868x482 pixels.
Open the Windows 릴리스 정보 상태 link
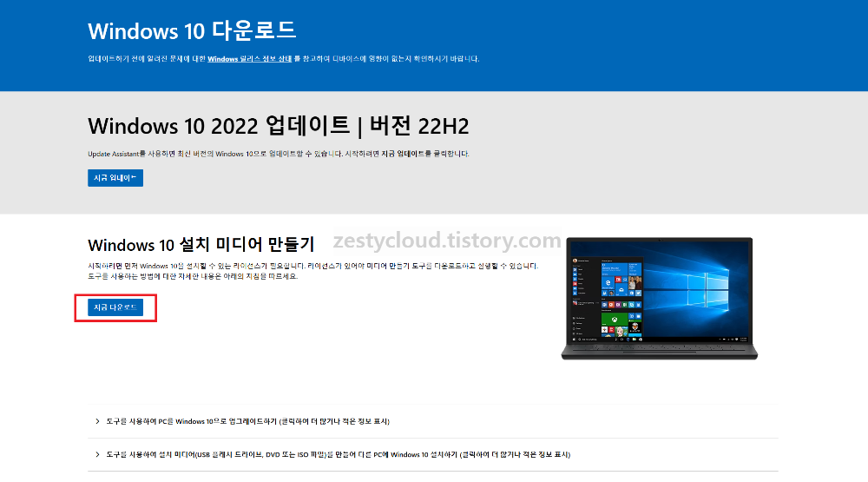click(x=249, y=59)
